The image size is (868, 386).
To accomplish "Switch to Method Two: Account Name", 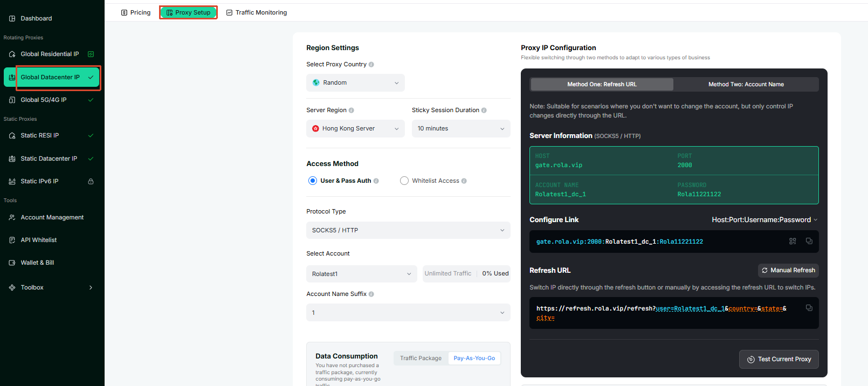I will [746, 84].
